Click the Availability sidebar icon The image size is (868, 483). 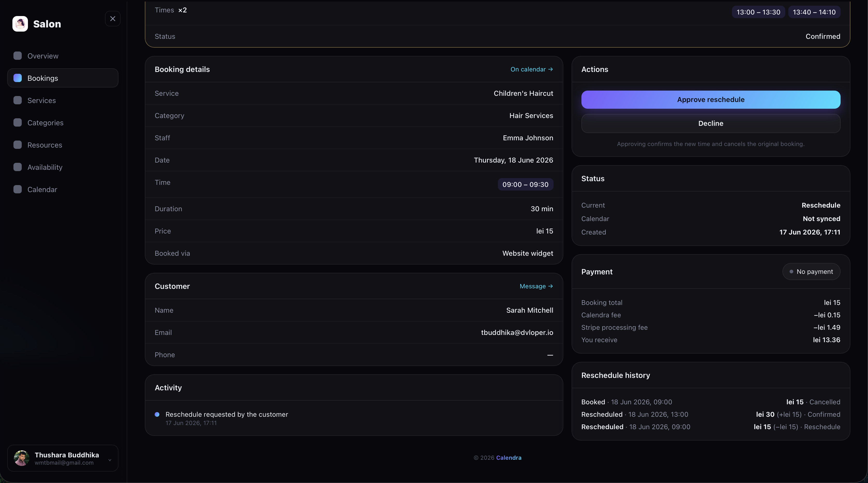click(x=18, y=167)
